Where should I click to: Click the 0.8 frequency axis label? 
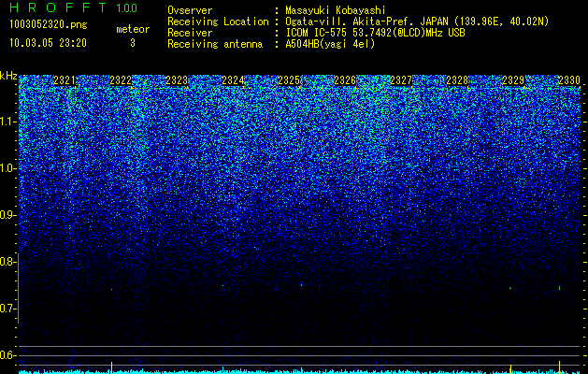point(7,262)
